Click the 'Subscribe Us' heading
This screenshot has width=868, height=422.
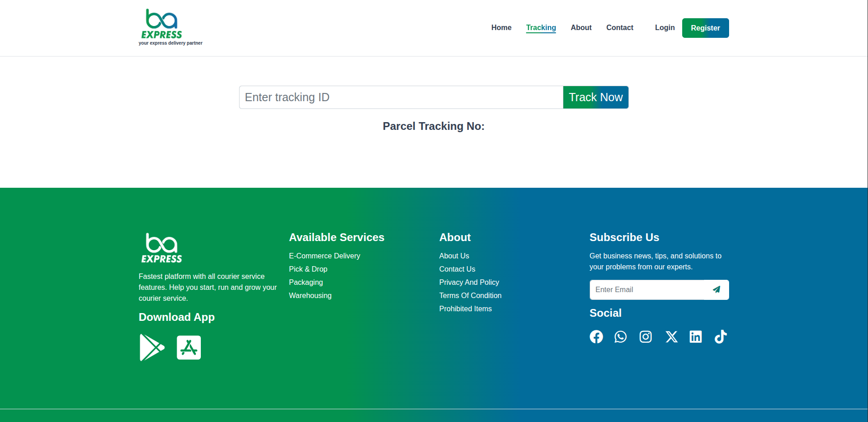pos(624,237)
